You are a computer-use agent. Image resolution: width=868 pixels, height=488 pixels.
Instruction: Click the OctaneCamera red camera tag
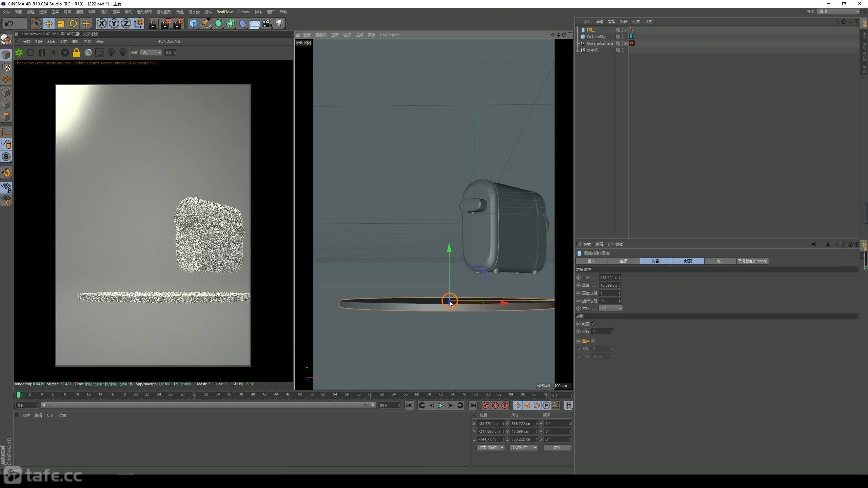pyautogui.click(x=632, y=43)
